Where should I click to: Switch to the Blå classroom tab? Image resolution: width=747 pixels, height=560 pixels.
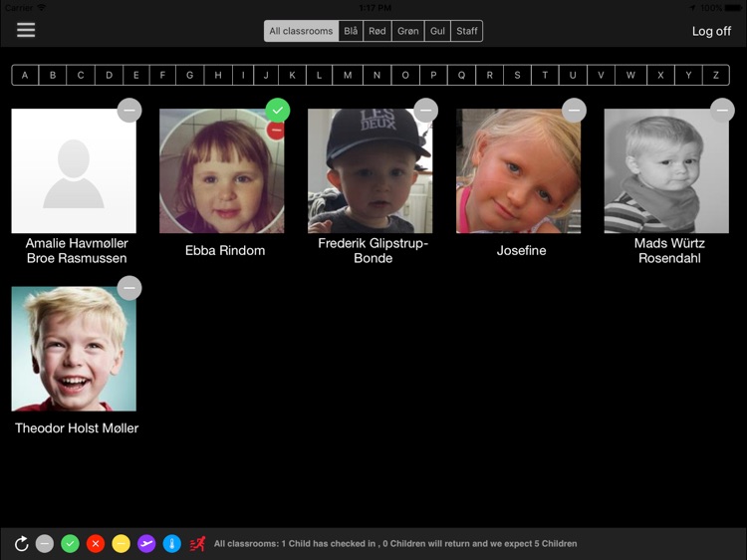(x=351, y=31)
